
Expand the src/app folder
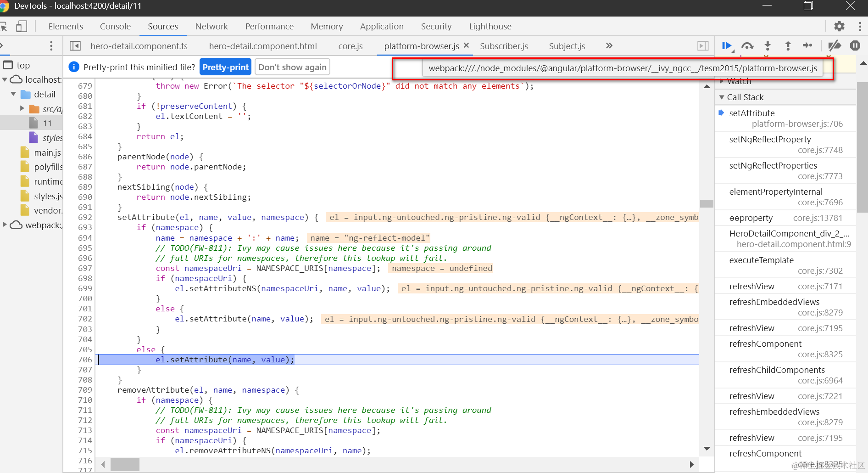tap(22, 108)
